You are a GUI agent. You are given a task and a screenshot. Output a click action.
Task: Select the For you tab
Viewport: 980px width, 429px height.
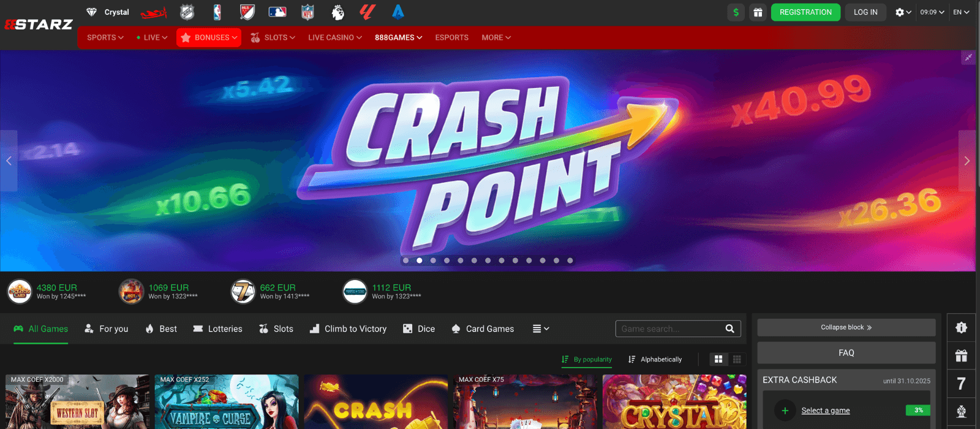click(106, 329)
